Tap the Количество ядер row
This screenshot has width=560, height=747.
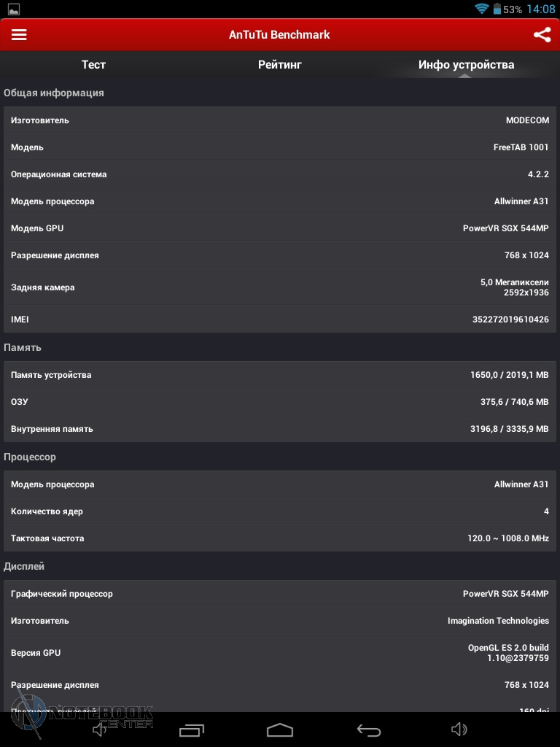[x=280, y=511]
